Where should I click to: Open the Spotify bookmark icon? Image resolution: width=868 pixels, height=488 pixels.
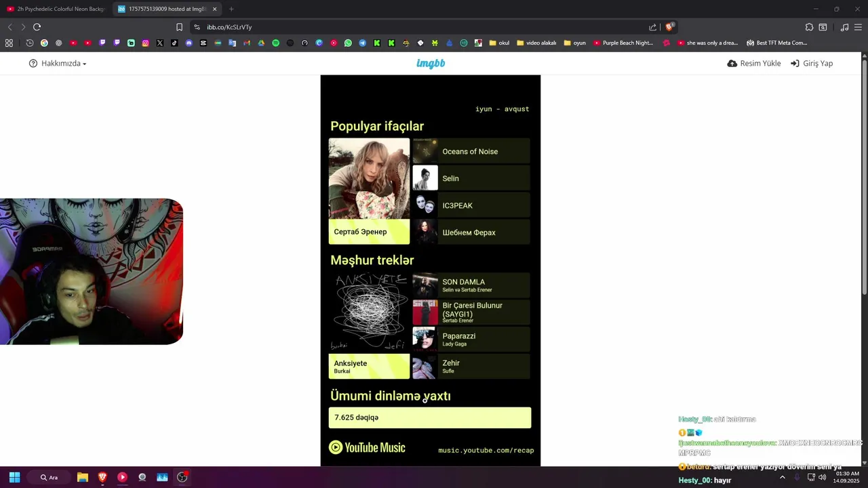click(276, 43)
